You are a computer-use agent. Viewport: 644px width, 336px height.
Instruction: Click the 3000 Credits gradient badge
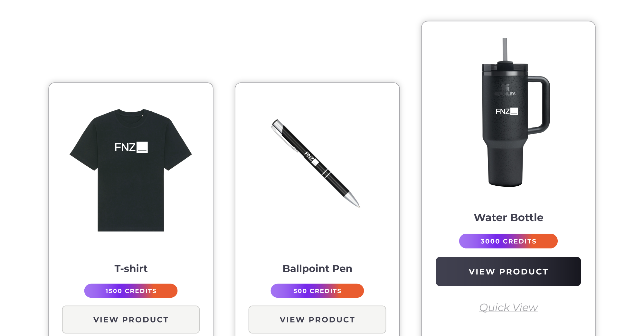[508, 241]
